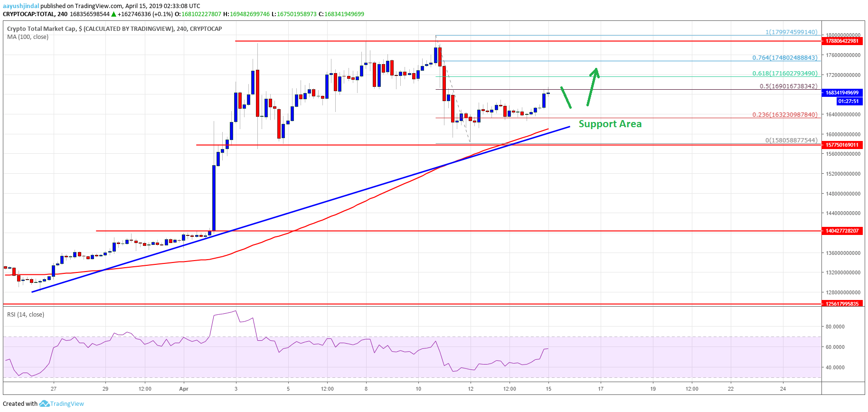Click the 'Support Area' green annotation text
This screenshot has width=868, height=412.
tap(610, 124)
